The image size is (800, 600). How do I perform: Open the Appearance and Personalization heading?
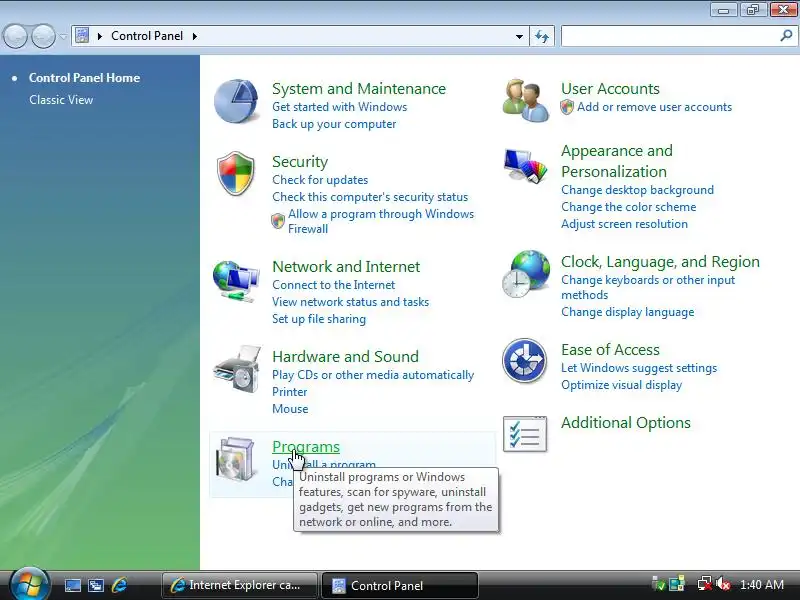click(x=617, y=161)
